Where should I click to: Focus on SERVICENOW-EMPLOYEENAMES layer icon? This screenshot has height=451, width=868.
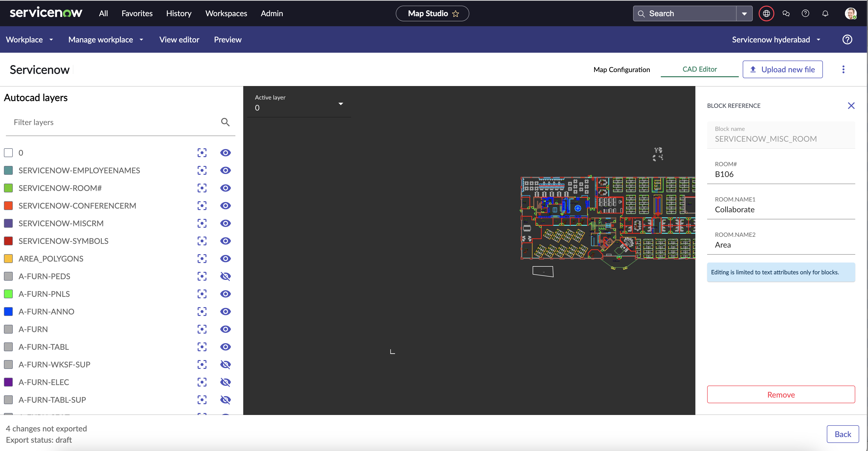click(x=202, y=170)
